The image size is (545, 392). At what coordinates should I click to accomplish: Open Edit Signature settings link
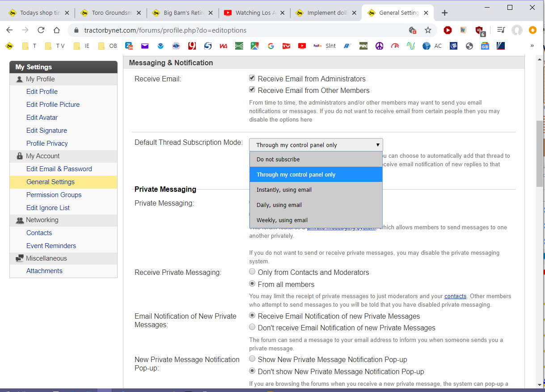click(x=46, y=131)
